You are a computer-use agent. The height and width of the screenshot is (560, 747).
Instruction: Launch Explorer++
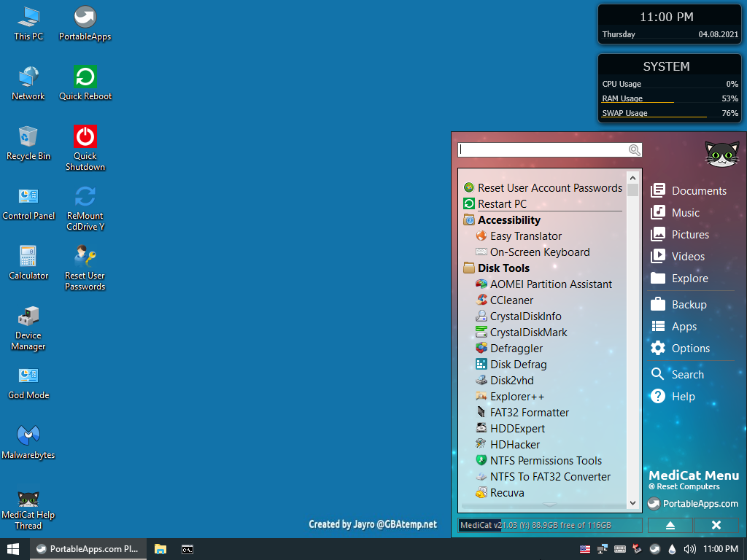[510, 396]
